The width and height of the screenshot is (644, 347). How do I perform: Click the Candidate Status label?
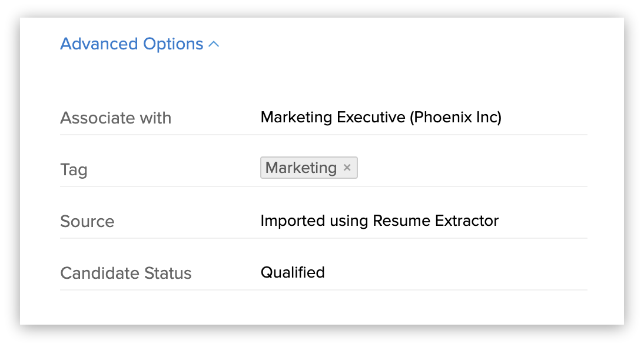pyautogui.click(x=125, y=273)
